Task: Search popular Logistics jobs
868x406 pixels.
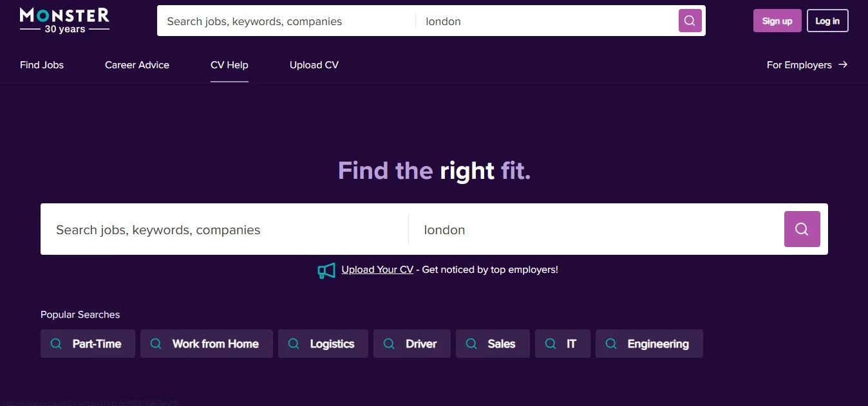Action: 323,344
